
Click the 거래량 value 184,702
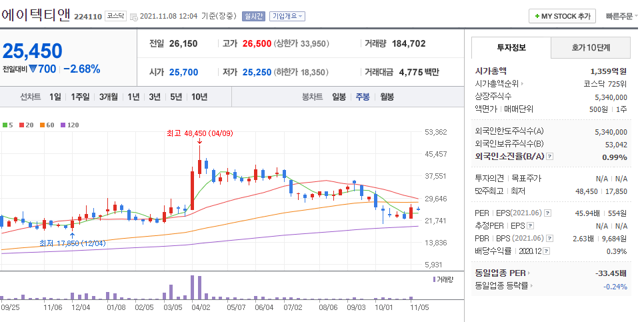pyautogui.click(x=409, y=43)
